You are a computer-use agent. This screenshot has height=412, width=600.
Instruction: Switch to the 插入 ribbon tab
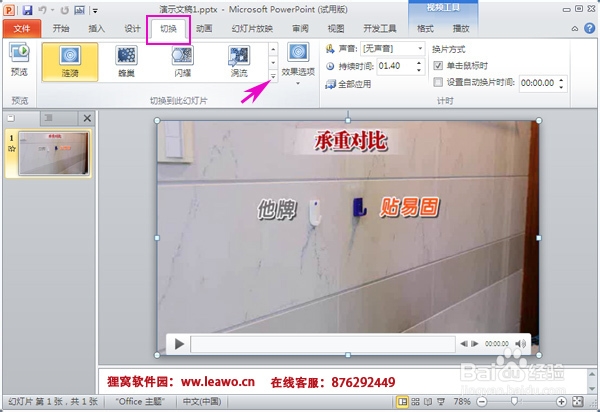(96, 28)
